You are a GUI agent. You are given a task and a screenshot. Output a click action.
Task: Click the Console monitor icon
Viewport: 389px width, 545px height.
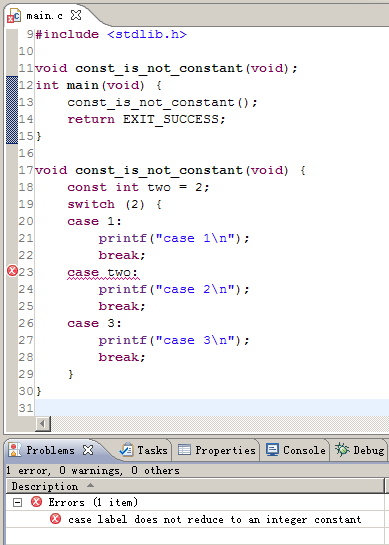tap(272, 450)
